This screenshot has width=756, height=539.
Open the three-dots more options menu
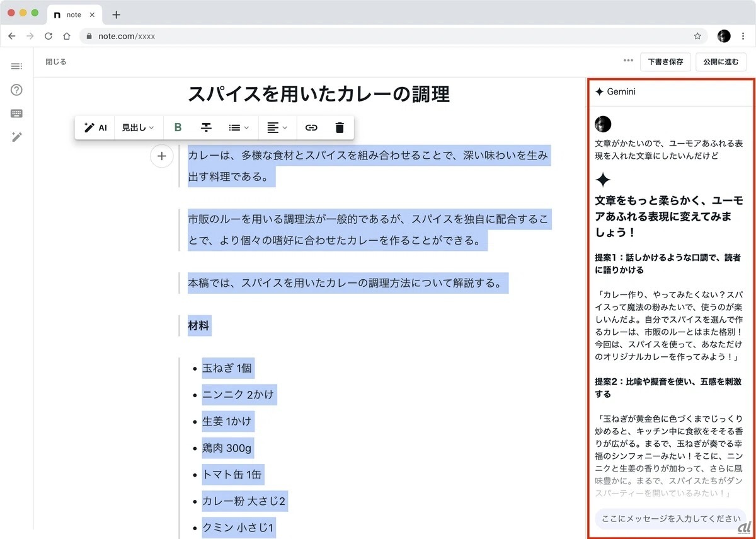pos(628,61)
